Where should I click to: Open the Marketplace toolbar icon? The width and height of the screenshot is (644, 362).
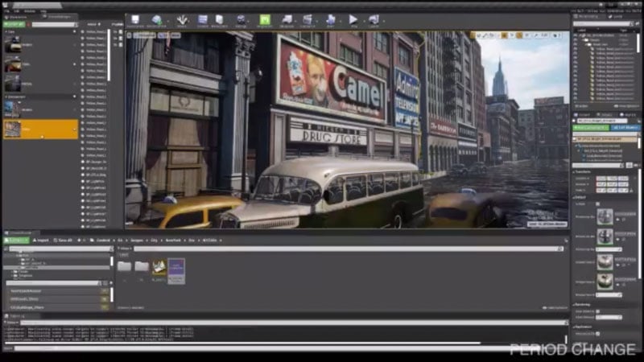[x=219, y=19]
